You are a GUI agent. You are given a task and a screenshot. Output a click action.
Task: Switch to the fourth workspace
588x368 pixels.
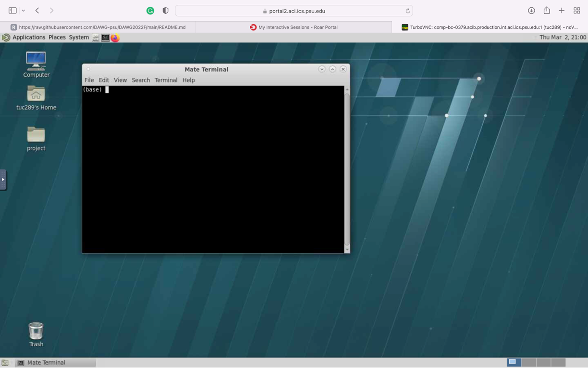click(x=558, y=362)
